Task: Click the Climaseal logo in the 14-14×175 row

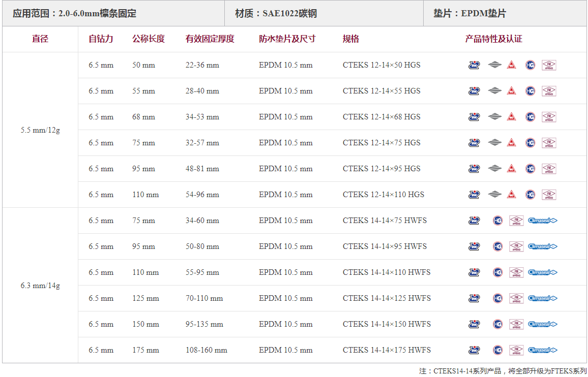Action: coord(543,350)
